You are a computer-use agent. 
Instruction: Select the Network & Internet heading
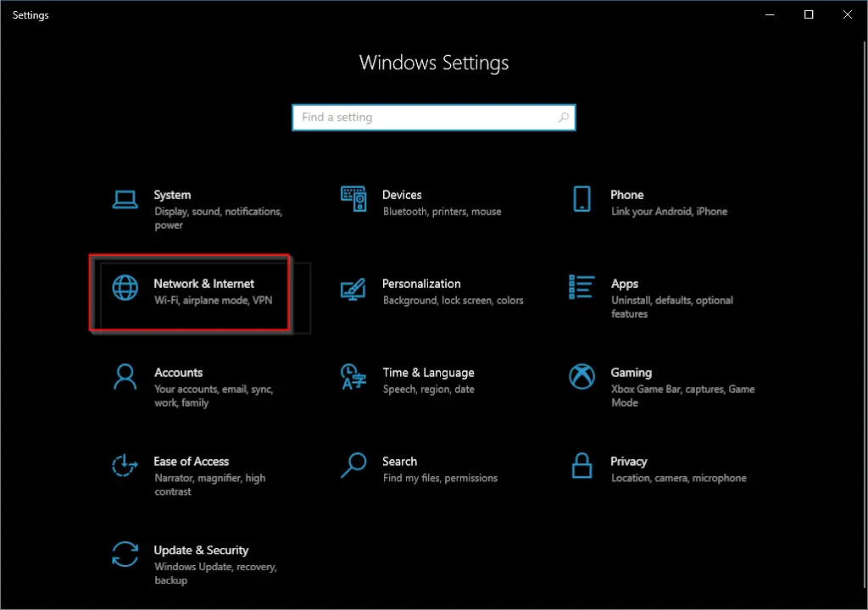point(203,284)
